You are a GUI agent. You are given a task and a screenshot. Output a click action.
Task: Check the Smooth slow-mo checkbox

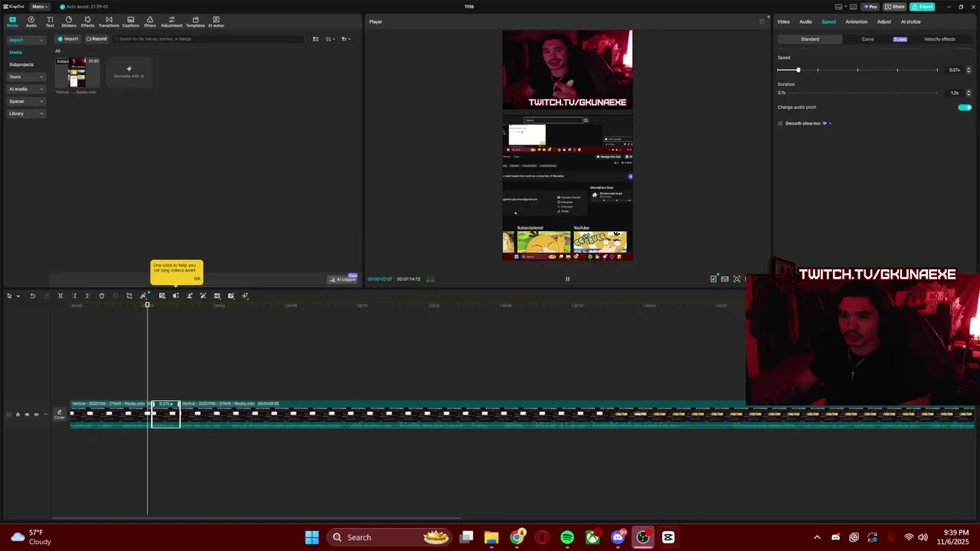point(780,123)
